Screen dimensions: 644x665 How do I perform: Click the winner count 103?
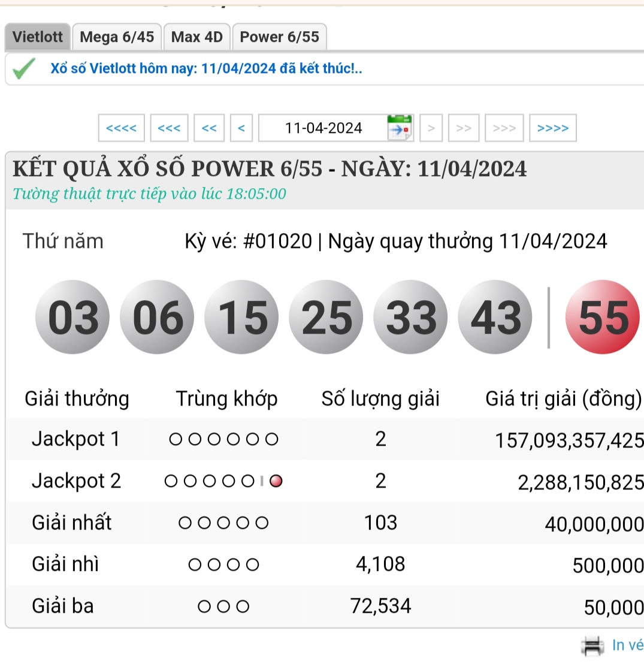[381, 522]
